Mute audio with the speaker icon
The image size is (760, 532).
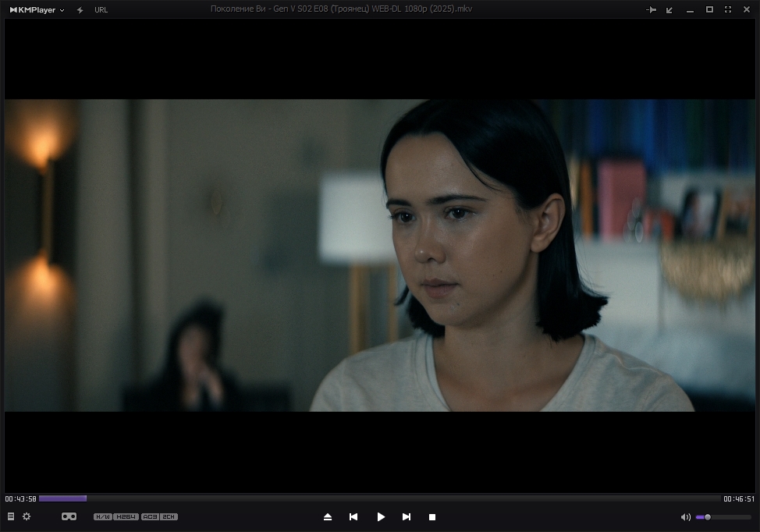[x=685, y=516]
